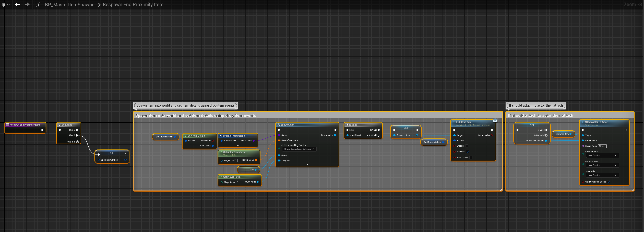Viewport: 644px width, 232px height.
Task: Click BP_MasterItemSpawner in the breadcrumb
Action: [x=70, y=5]
